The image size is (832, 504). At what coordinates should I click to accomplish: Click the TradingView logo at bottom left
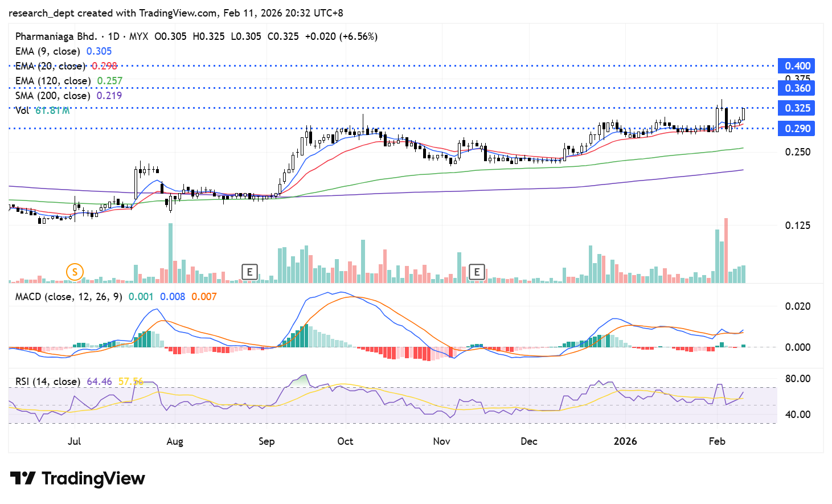point(77,478)
